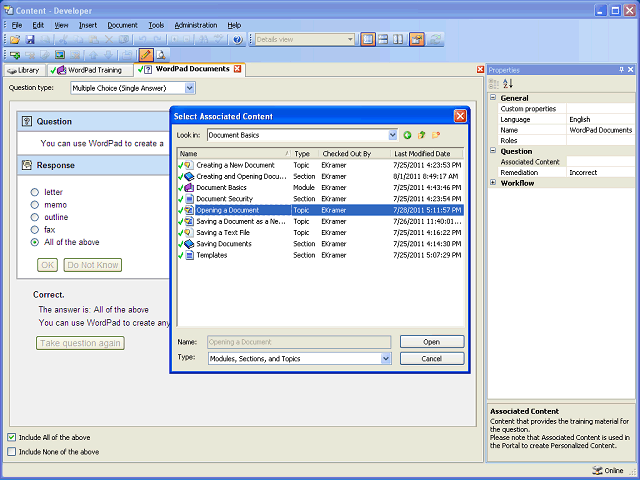Click the Alphabetical A-Z sort icon in Properties

(508, 84)
